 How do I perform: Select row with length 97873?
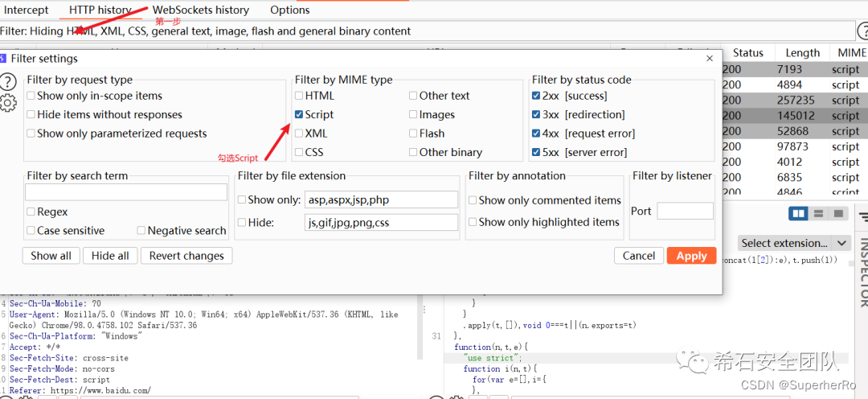[x=795, y=147]
